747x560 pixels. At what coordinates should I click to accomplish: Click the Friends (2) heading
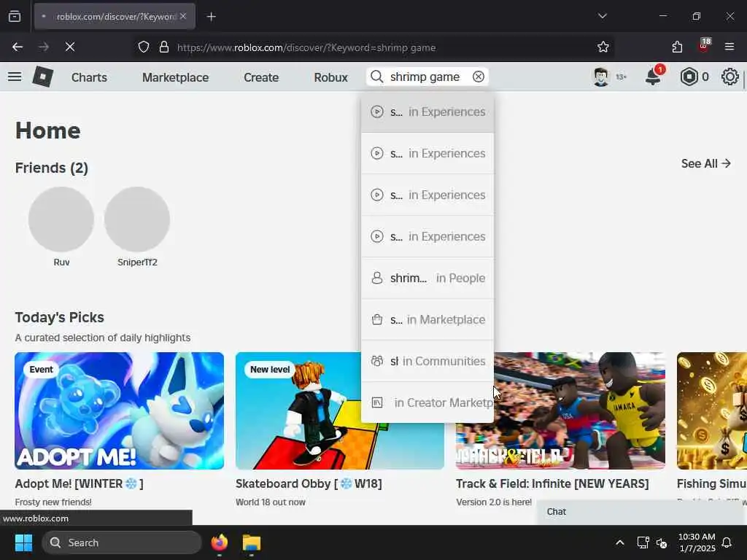pyautogui.click(x=52, y=168)
